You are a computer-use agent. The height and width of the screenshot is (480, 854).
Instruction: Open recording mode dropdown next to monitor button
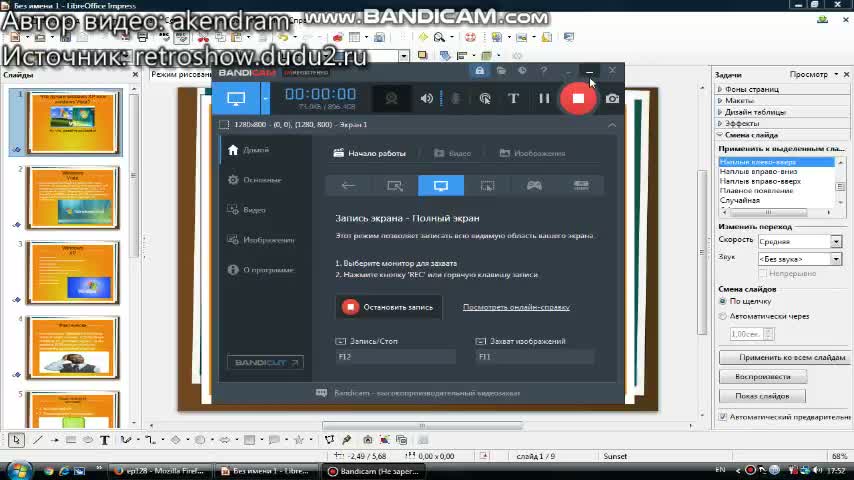[265, 99]
